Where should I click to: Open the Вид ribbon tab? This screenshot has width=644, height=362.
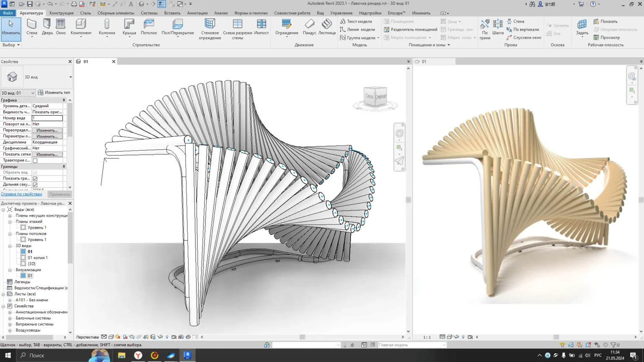(320, 13)
